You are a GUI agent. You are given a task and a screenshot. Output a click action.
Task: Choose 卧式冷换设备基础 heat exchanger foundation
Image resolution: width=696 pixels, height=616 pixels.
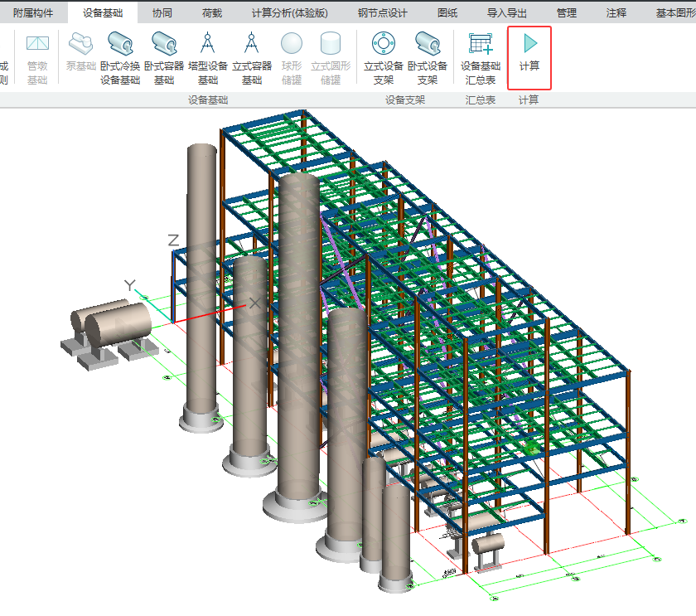(120, 58)
